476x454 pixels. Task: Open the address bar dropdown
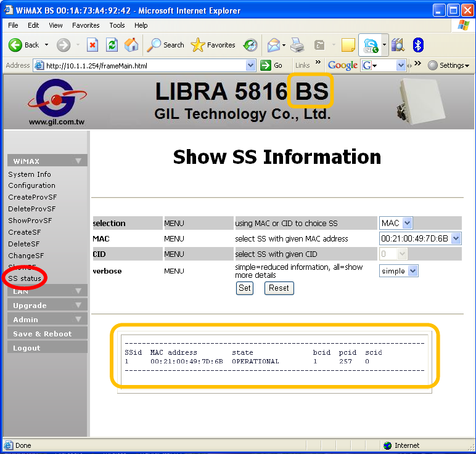click(x=250, y=65)
